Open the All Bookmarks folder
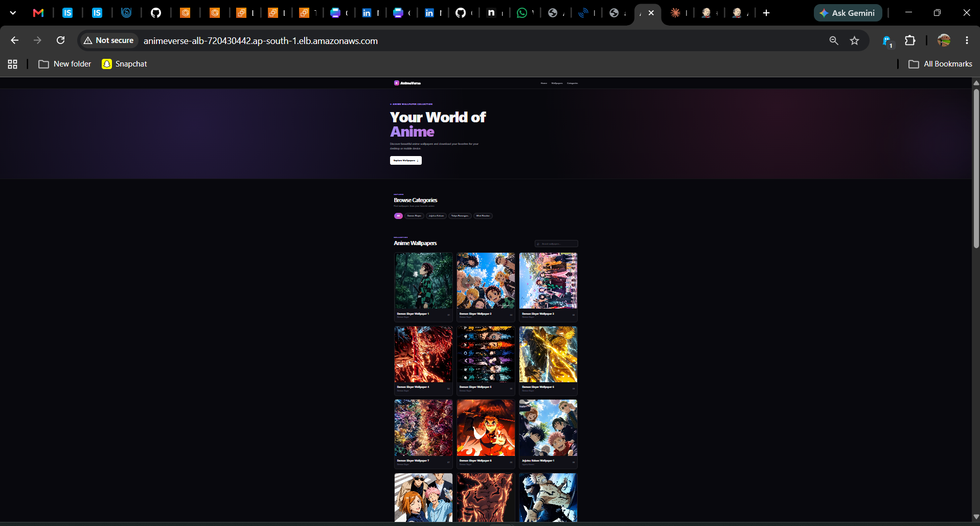 click(940, 64)
